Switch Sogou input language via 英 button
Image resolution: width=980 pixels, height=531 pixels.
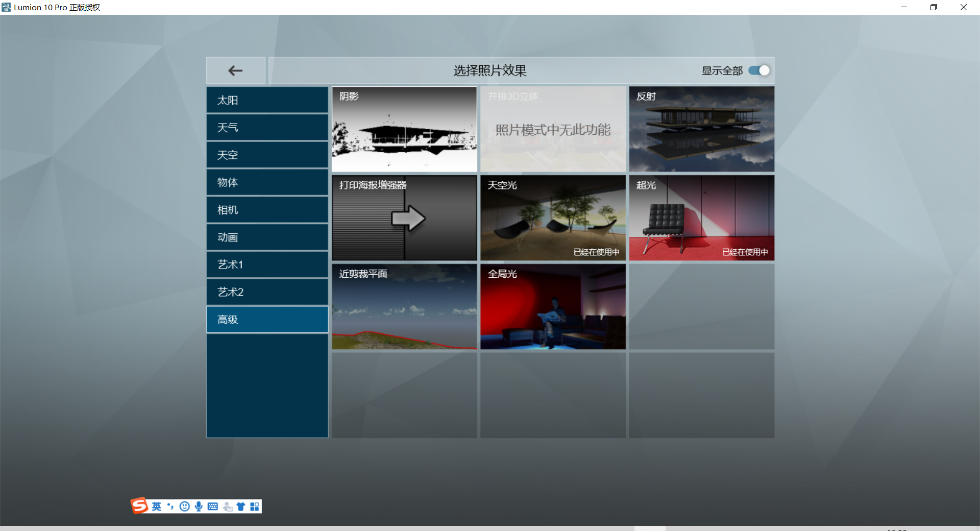(x=156, y=506)
